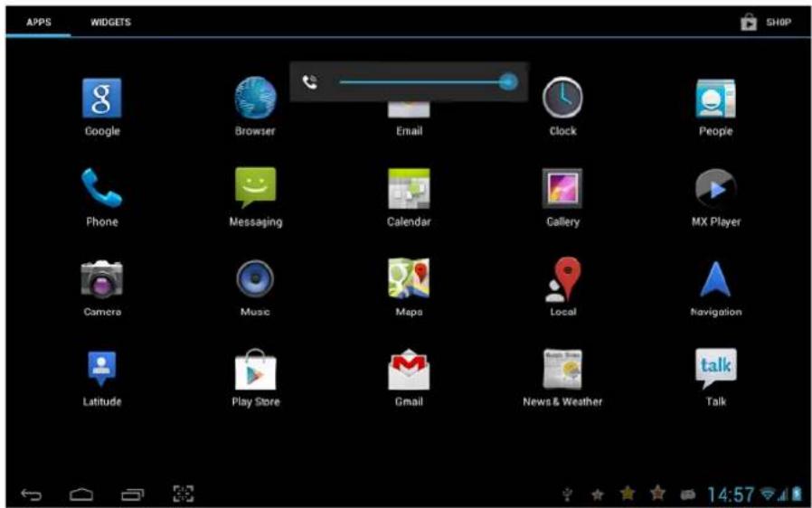Viewport: 812px width, 508px height.
Task: Open the Google search app
Action: tap(102, 99)
